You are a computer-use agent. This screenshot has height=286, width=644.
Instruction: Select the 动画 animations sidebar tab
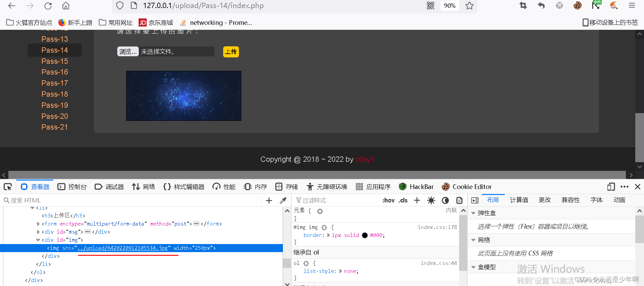pyautogui.click(x=619, y=200)
